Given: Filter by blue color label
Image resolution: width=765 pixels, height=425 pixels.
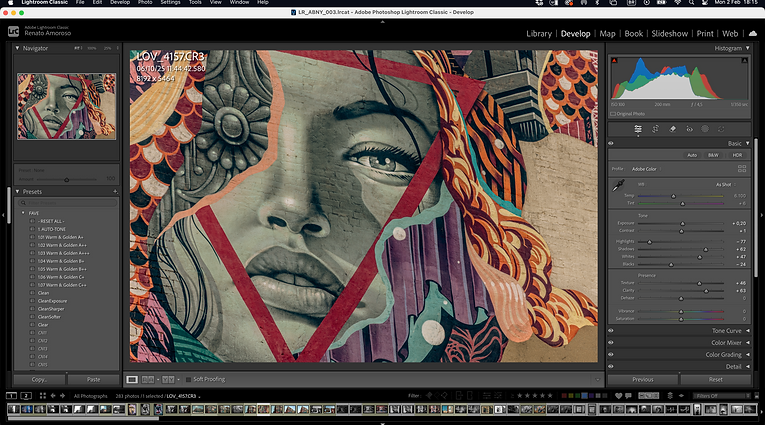Looking at the screenshot, I should pyautogui.click(x=584, y=396).
